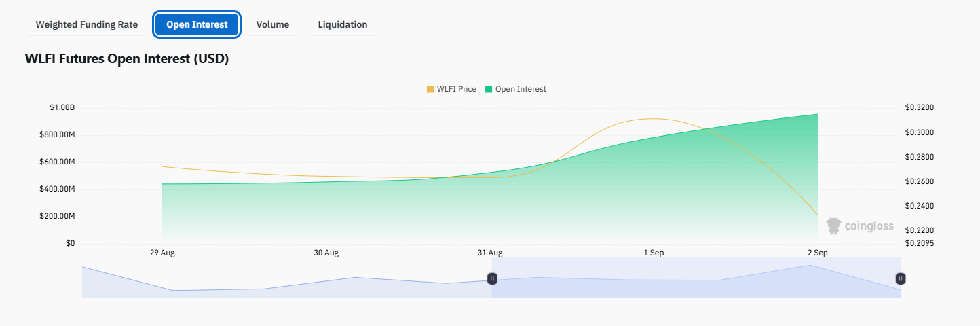Viewport: 980px width, 326px height.
Task: Grab the left range slider handle
Action: pos(493,278)
